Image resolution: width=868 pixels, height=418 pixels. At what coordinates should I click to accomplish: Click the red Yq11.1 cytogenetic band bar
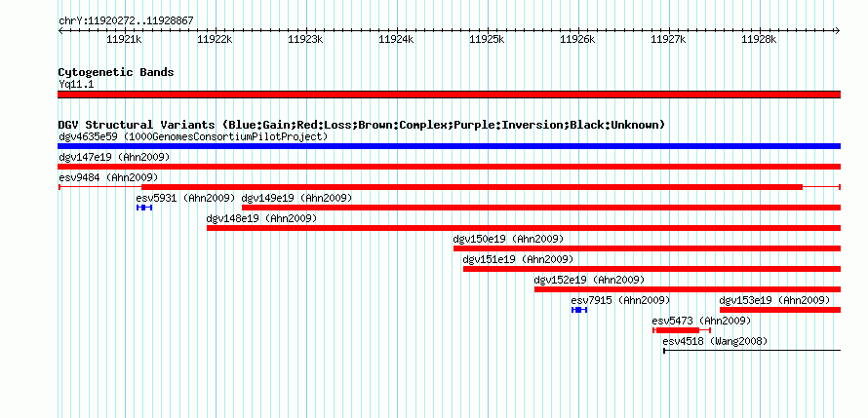(x=449, y=95)
